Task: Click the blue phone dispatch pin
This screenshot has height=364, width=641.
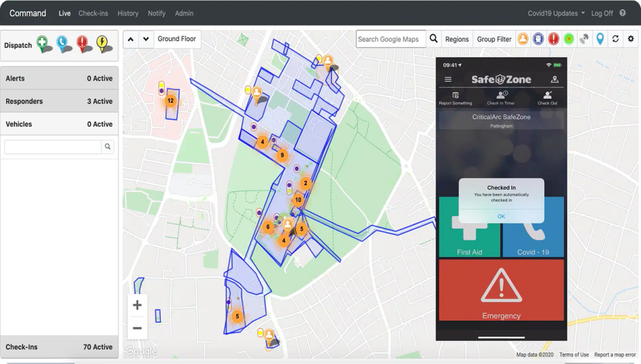Action: click(63, 44)
